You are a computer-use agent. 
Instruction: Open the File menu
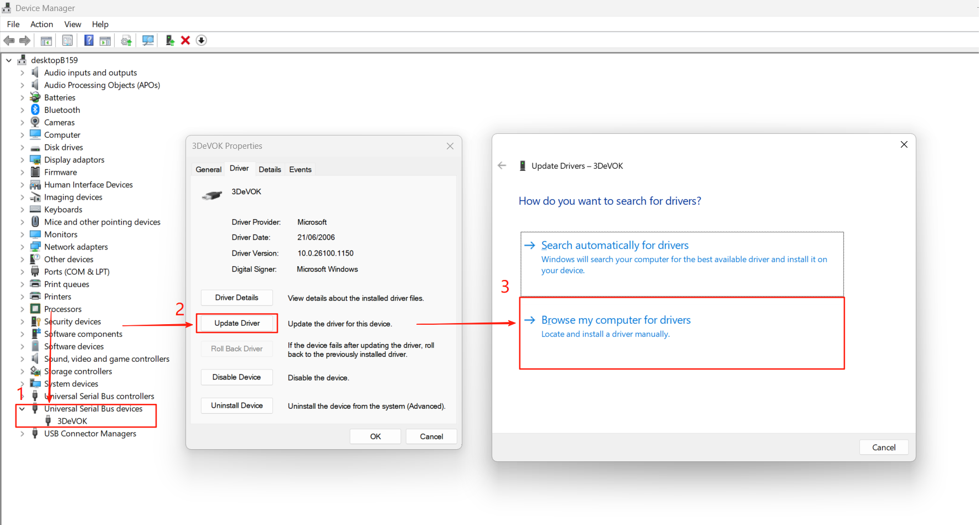point(13,24)
